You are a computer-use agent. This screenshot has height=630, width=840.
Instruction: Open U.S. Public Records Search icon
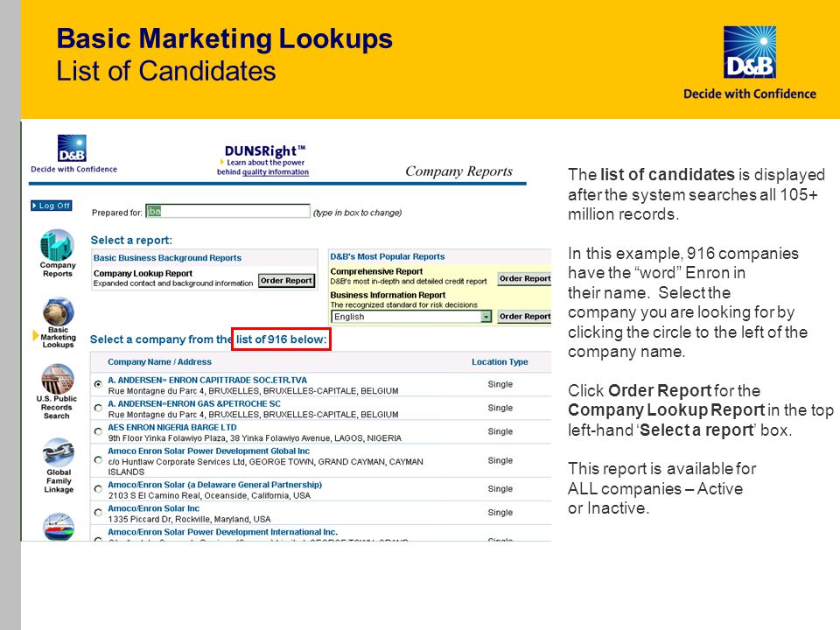point(58,379)
